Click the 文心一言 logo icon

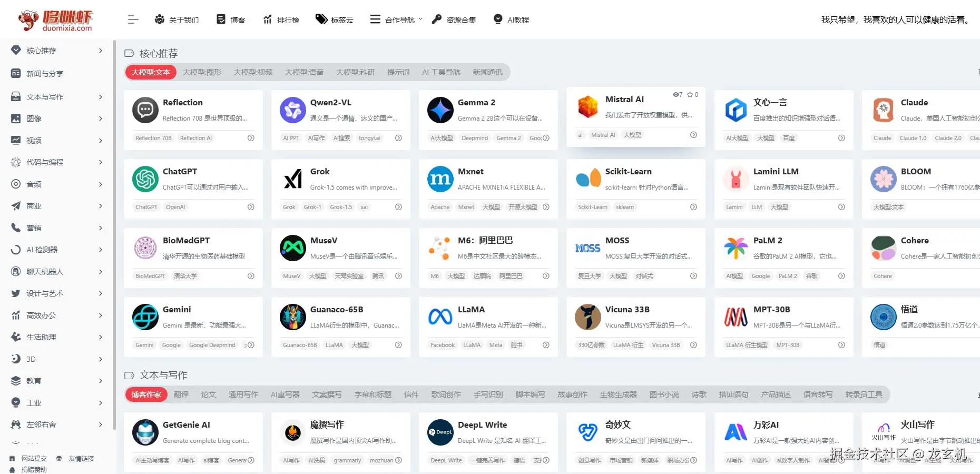coord(736,110)
